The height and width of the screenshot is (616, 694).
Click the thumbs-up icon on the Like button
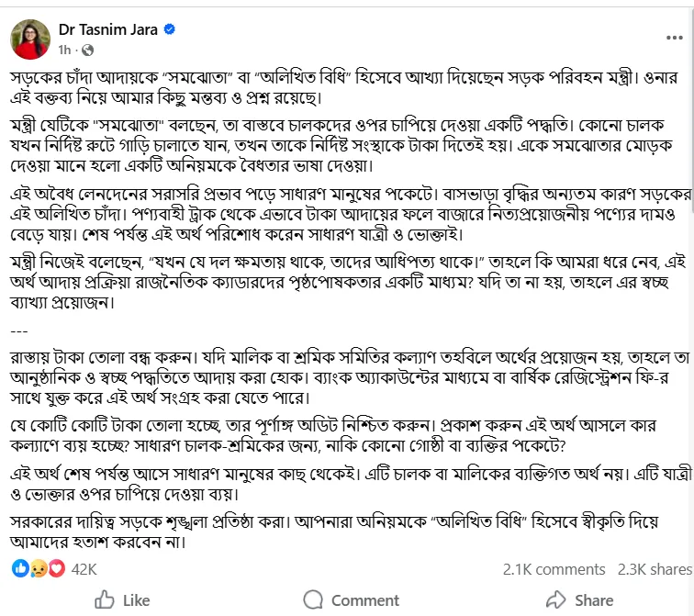(105, 600)
